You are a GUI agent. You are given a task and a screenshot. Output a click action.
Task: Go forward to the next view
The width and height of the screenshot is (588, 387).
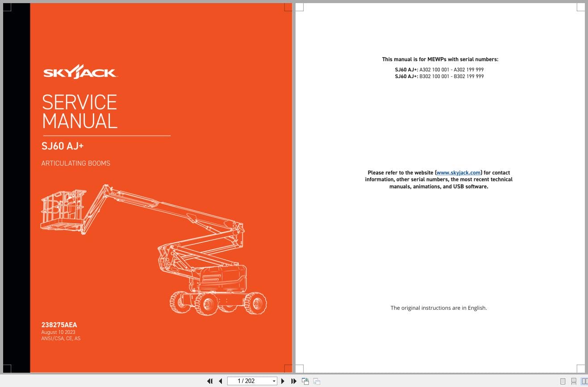316,381
